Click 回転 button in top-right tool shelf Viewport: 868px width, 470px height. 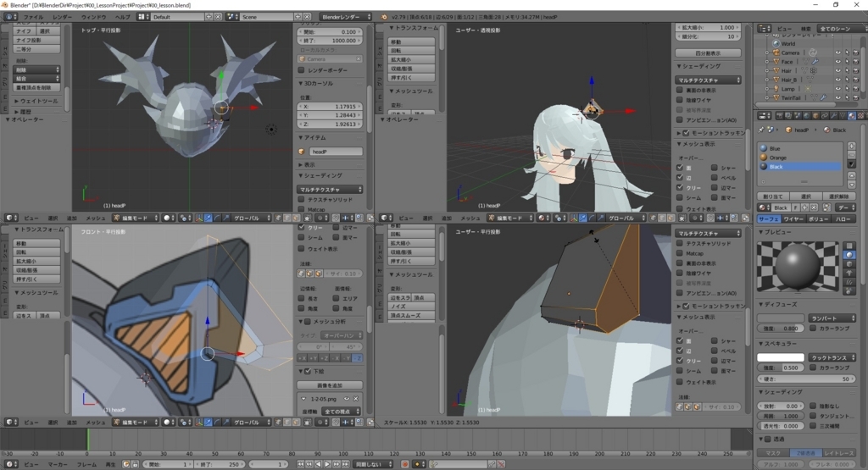(411, 50)
